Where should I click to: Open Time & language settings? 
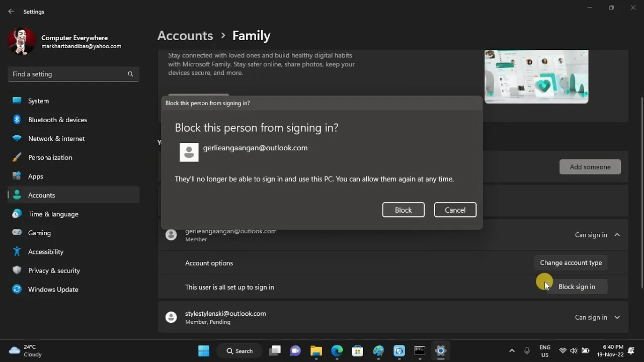(x=73, y=214)
